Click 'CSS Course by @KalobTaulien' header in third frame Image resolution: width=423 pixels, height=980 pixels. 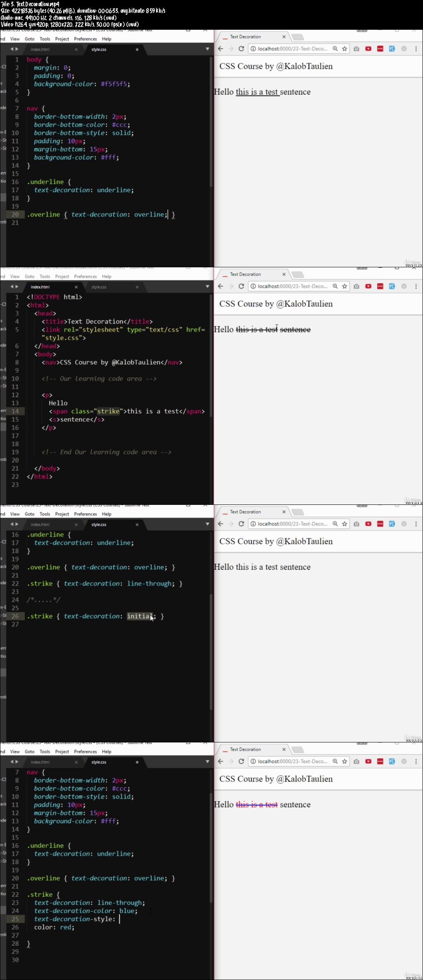coord(276,542)
